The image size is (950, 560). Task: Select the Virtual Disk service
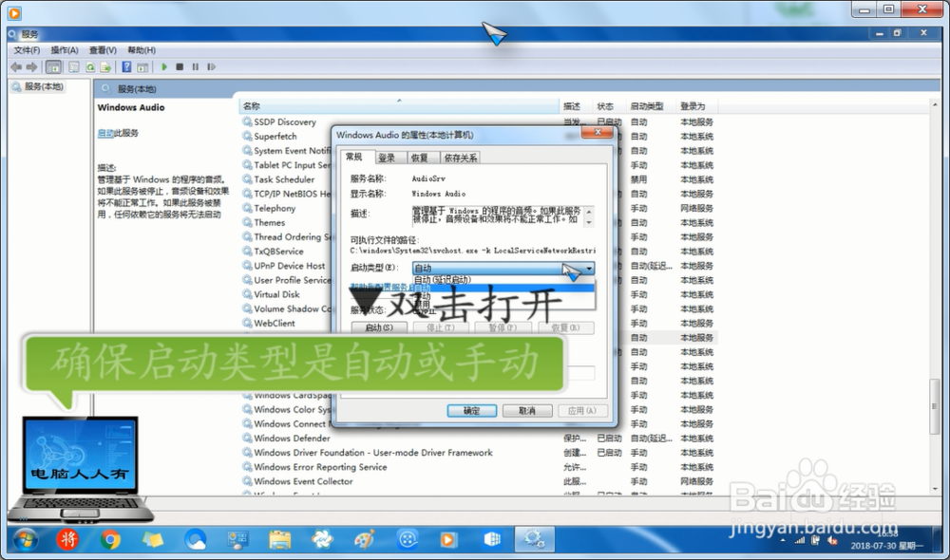pyautogui.click(x=276, y=294)
